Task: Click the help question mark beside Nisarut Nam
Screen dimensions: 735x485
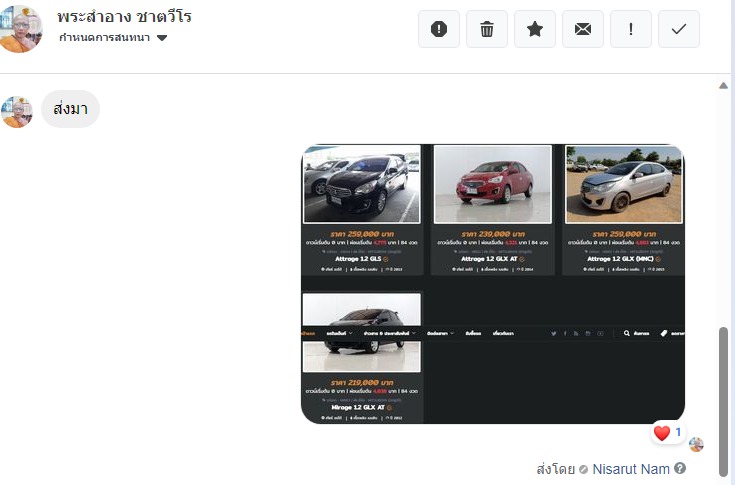Action: coord(680,468)
